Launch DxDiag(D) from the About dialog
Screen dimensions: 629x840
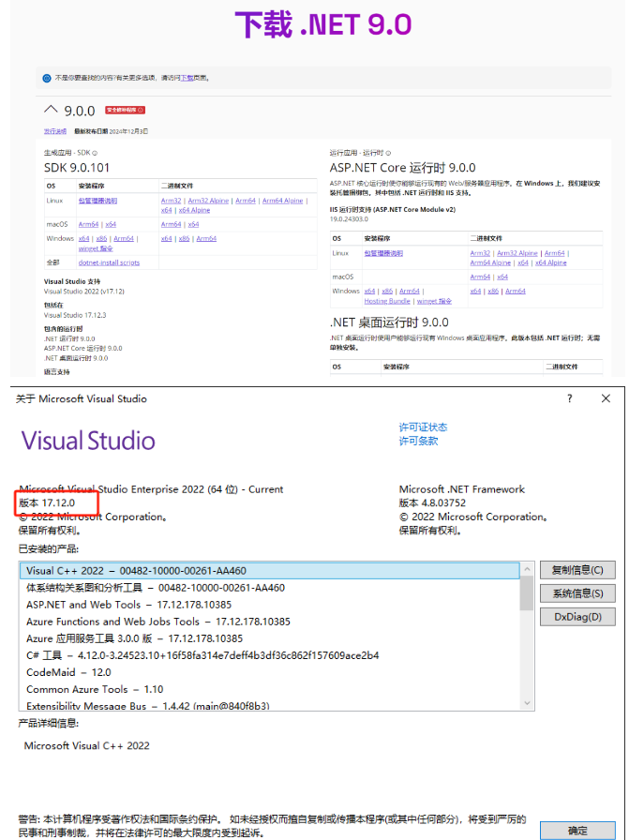577,617
